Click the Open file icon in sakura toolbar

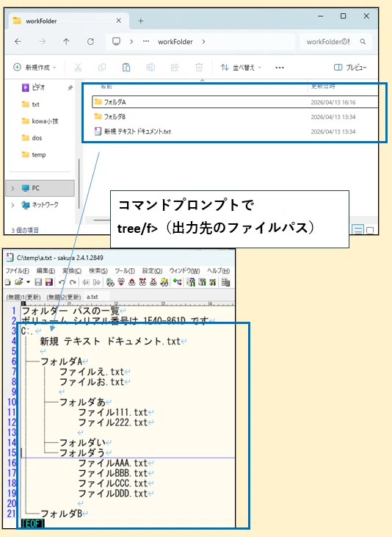point(19,282)
